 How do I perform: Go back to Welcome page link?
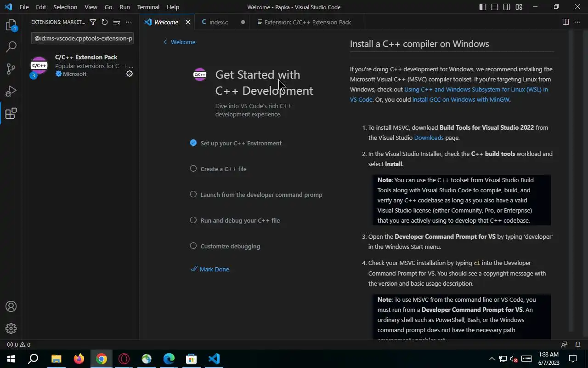click(179, 42)
